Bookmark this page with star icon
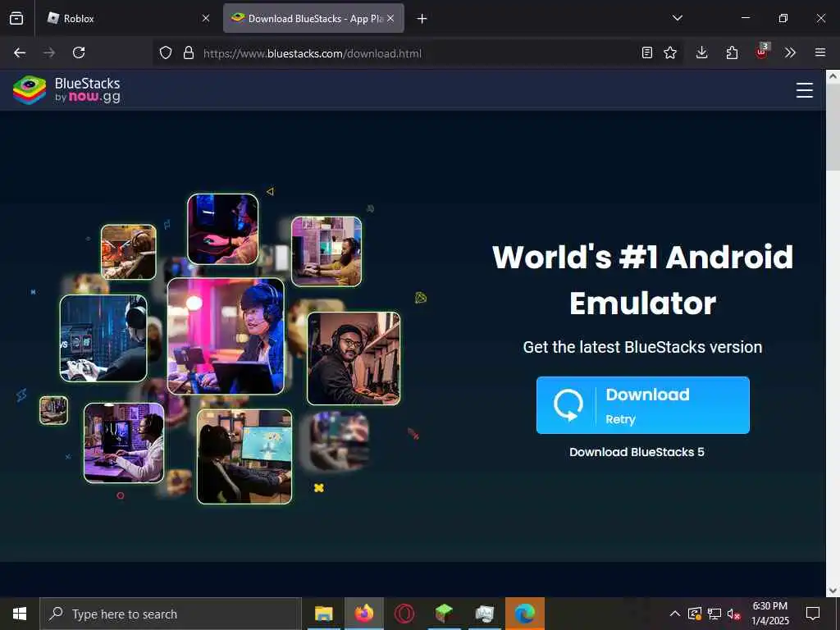Viewport: 840px width, 630px height. click(x=670, y=52)
